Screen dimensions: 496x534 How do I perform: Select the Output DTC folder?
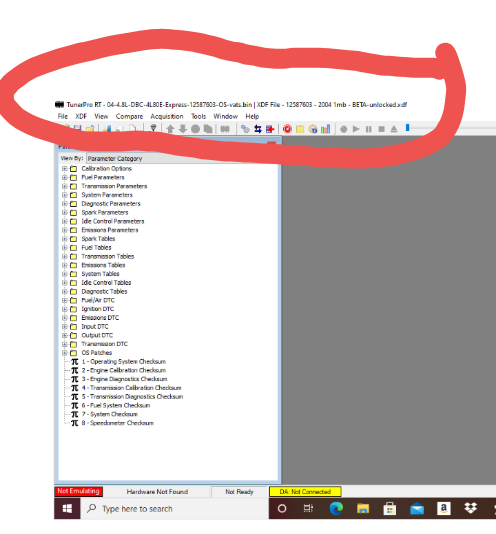click(x=97, y=335)
